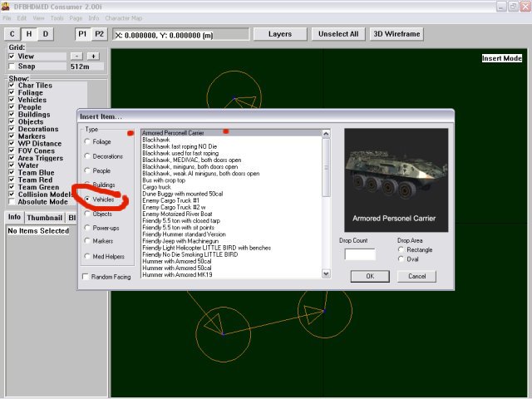This screenshot has height=399, width=532.
Task: Select the D toolbar button
Action: pyautogui.click(x=46, y=34)
